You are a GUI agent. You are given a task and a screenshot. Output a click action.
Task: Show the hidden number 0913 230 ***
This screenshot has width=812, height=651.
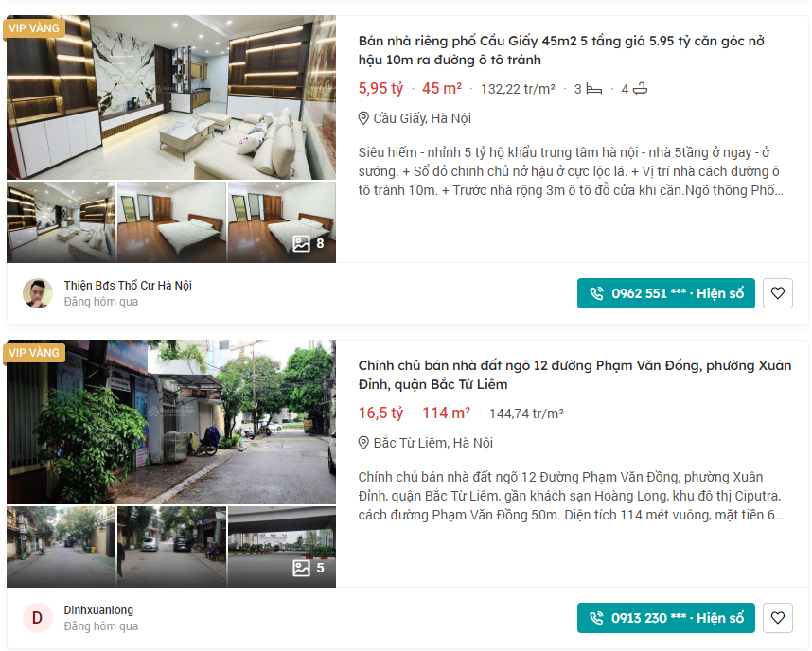(666, 618)
